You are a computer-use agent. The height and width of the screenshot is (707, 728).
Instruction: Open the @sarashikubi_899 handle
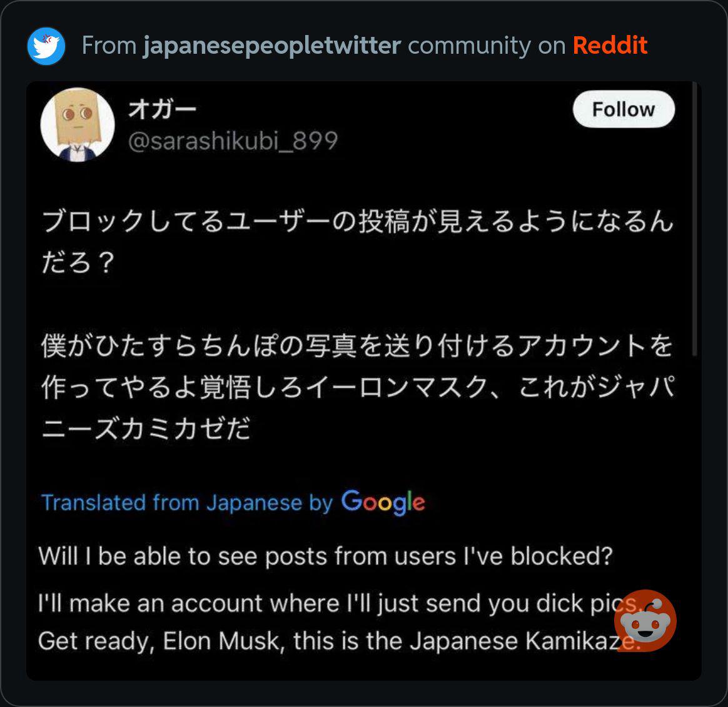[233, 141]
